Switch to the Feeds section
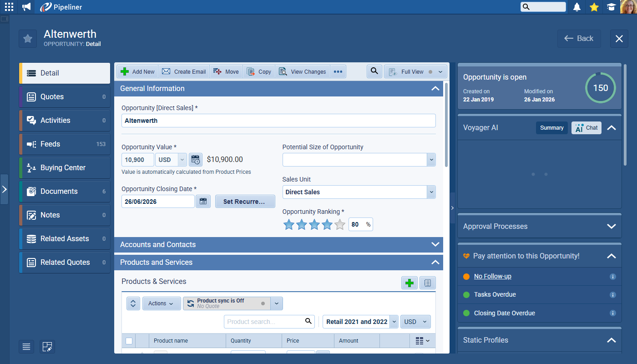The height and width of the screenshot is (364, 637). point(64,144)
